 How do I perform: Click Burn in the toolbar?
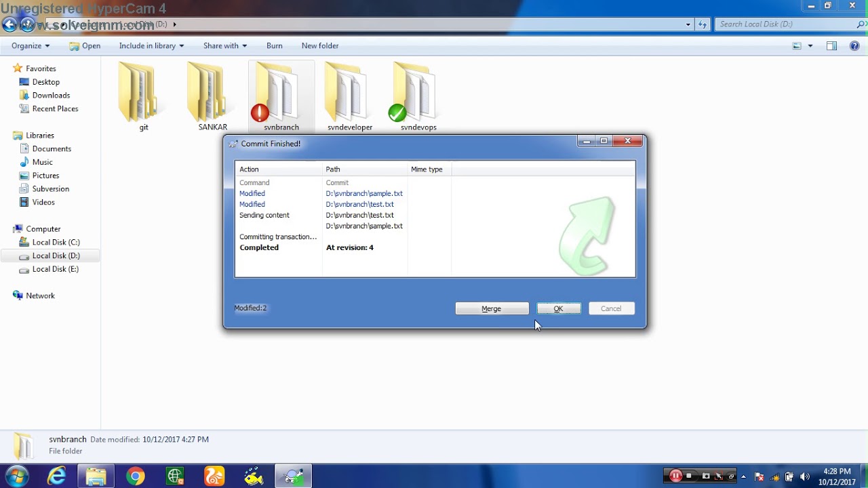(x=275, y=46)
